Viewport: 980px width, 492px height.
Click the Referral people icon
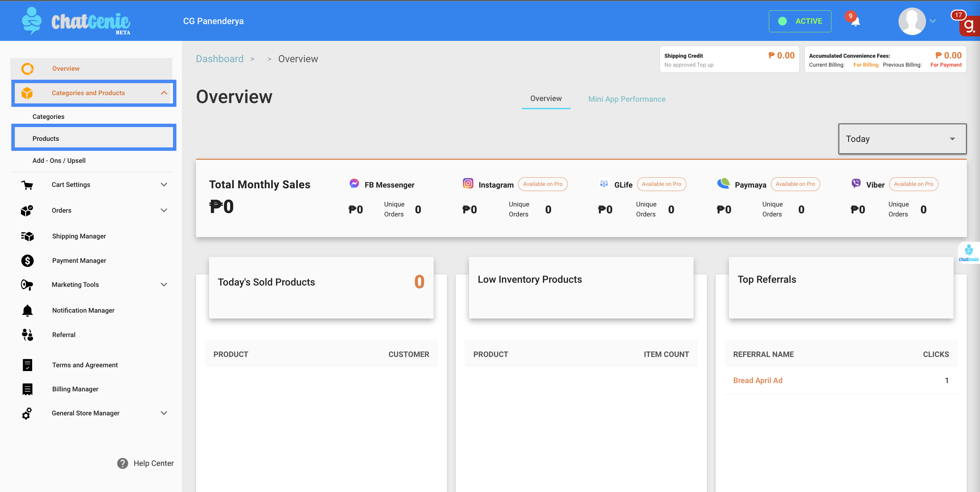point(28,335)
